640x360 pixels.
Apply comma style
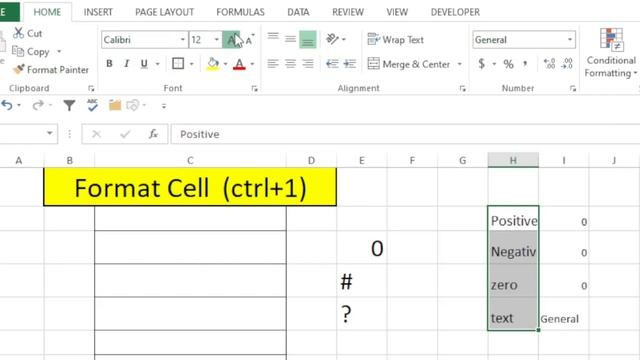pos(525,63)
